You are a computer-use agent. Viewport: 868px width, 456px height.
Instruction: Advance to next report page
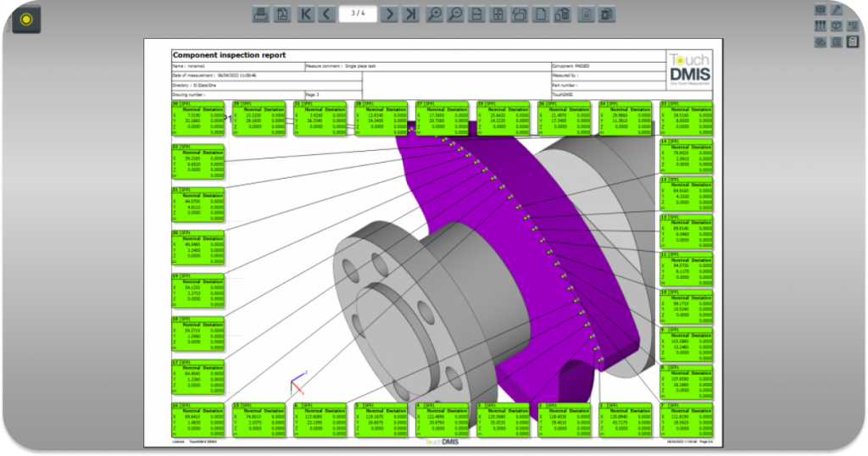point(389,14)
